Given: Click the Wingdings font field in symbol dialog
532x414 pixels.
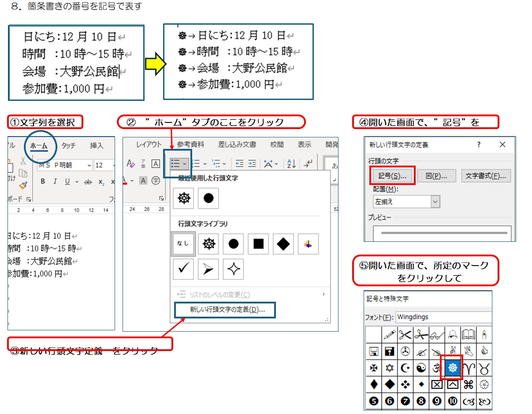Looking at the screenshot, I should [443, 317].
